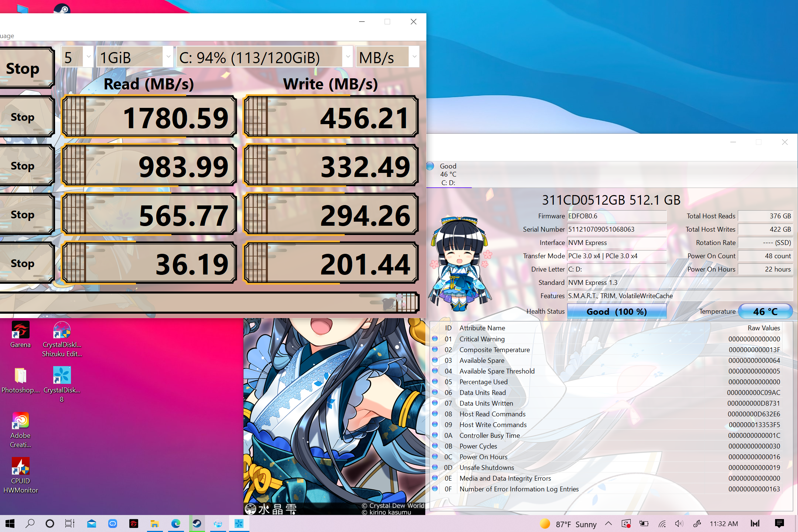Image resolution: width=798 pixels, height=532 pixels.
Task: Click the 46 °C temperature button
Action: click(x=765, y=311)
